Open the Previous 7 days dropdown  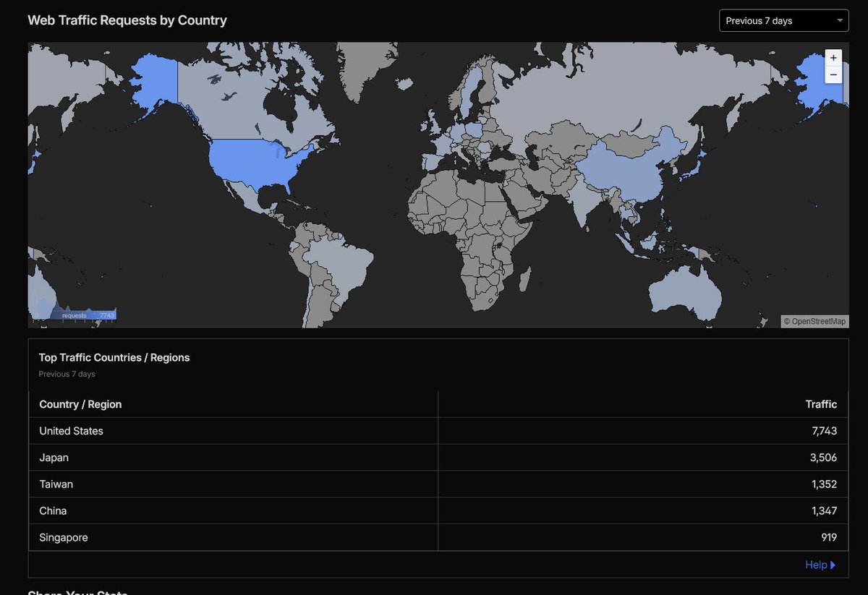pos(784,20)
